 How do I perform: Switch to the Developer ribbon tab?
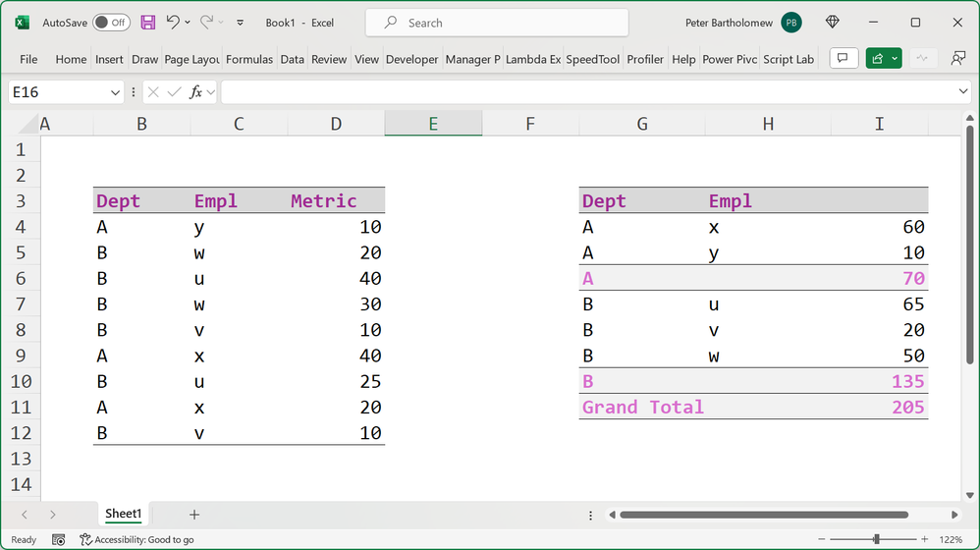click(x=411, y=59)
